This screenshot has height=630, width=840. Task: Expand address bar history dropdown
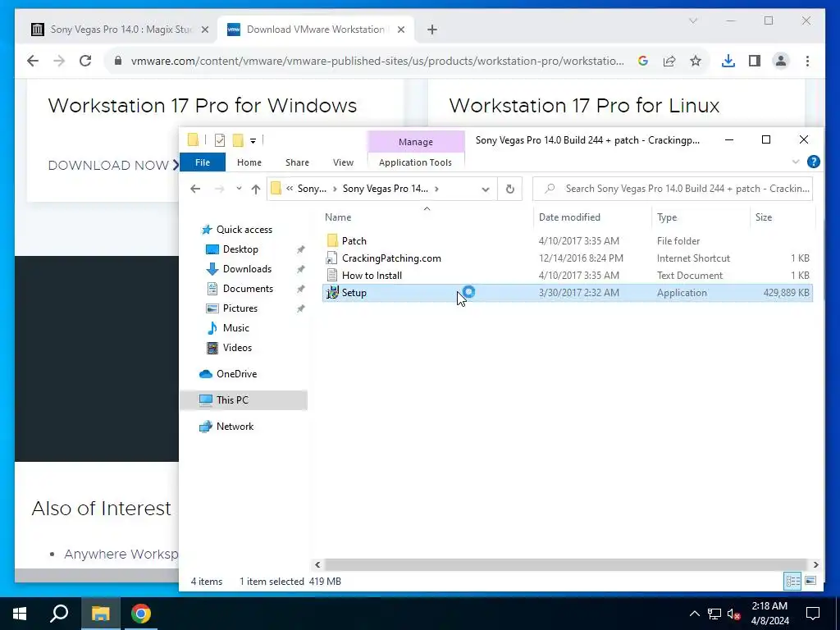point(486,189)
